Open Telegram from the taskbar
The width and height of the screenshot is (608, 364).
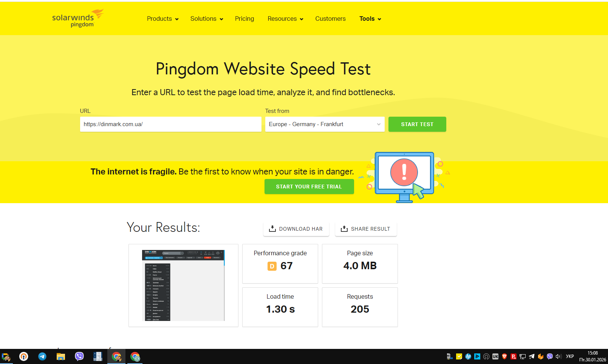coord(42,356)
